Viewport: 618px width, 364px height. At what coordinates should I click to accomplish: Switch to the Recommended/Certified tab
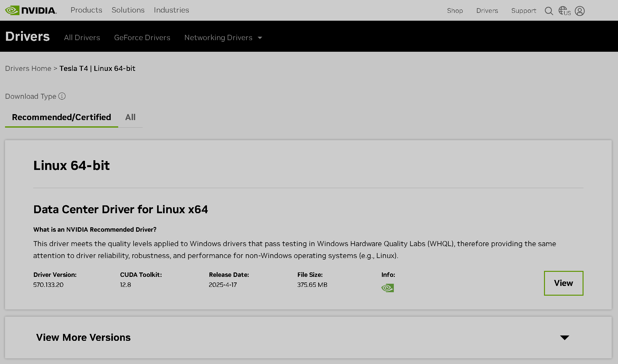tap(61, 117)
